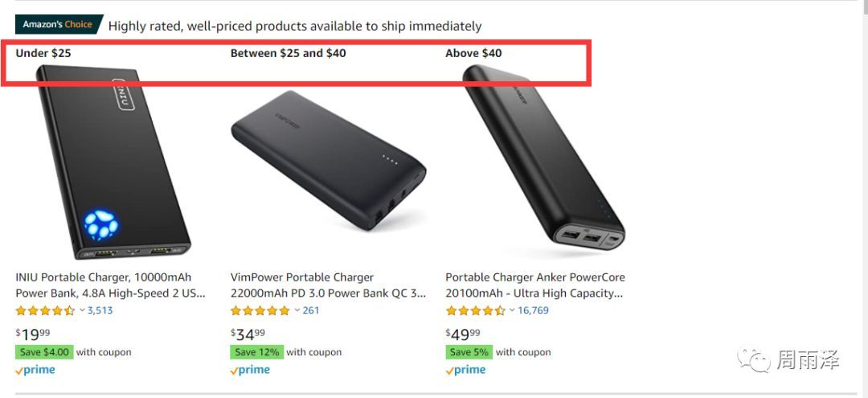Viewport: 868px width, 398px height.
Task: Click INIU charger star rating icons
Action: [45, 311]
